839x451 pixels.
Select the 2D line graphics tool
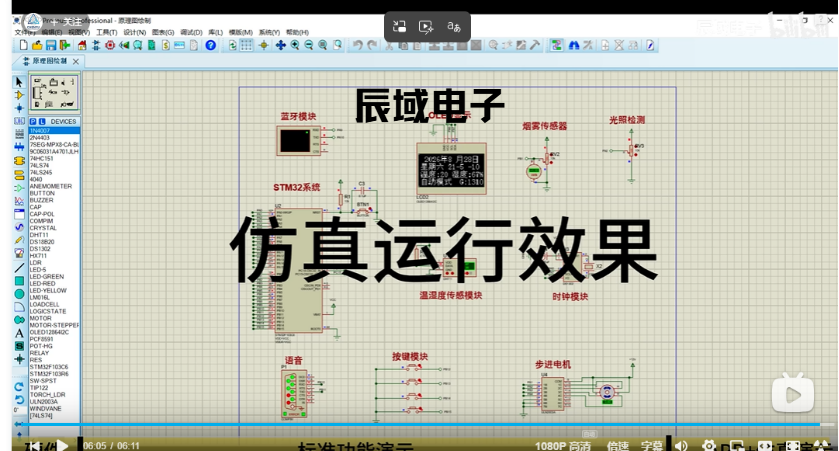coord(19,267)
